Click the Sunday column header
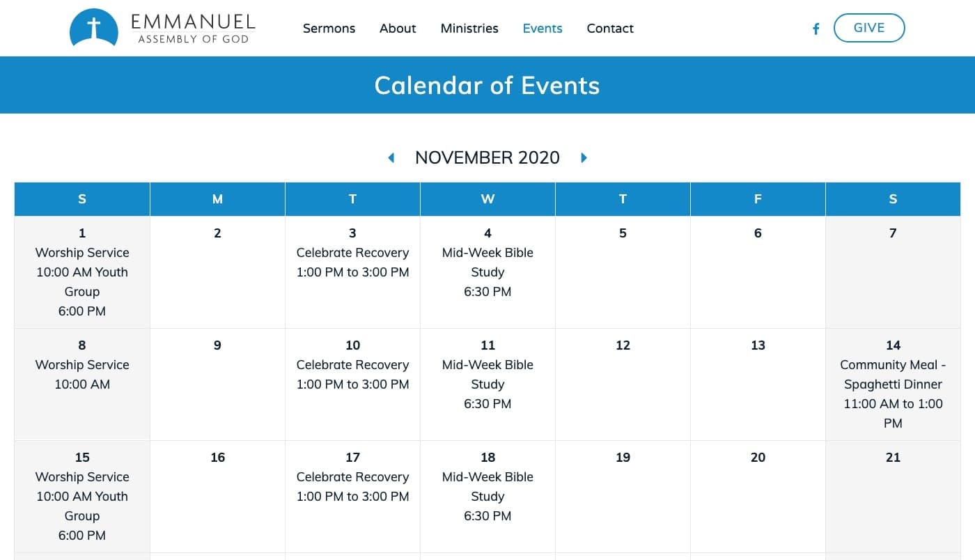 point(81,199)
